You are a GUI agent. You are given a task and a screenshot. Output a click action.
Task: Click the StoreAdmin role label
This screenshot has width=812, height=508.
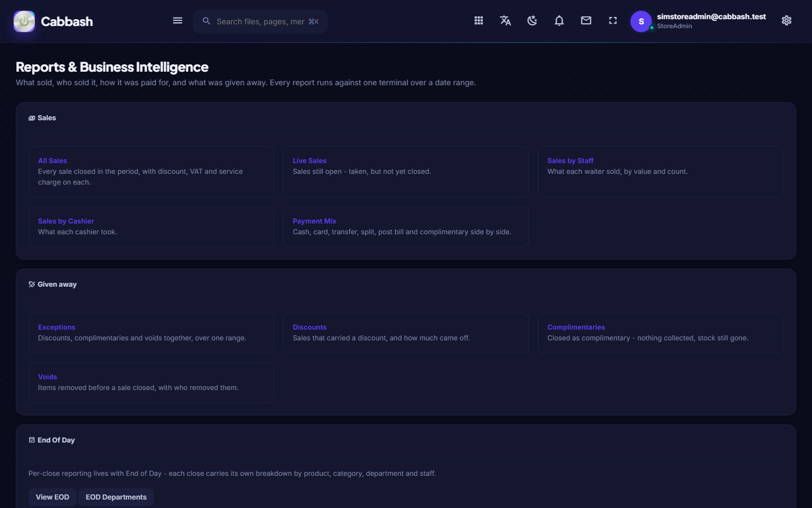coord(674,27)
